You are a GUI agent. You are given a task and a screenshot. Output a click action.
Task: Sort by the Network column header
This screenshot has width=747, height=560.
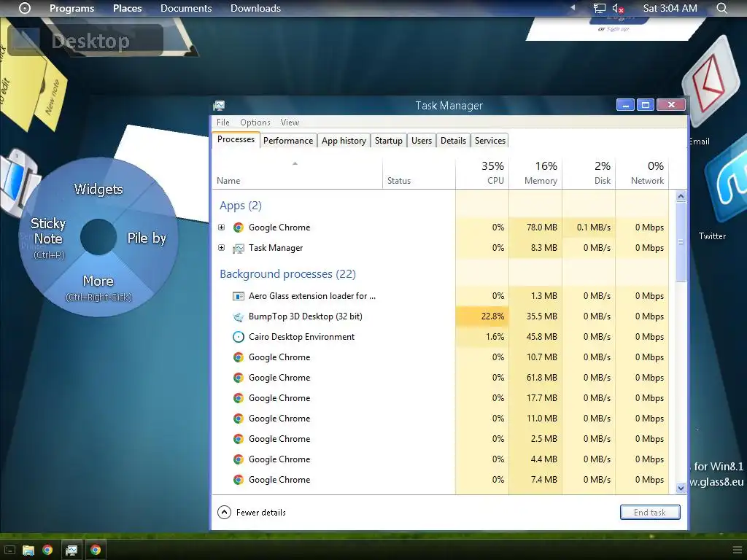[642, 173]
